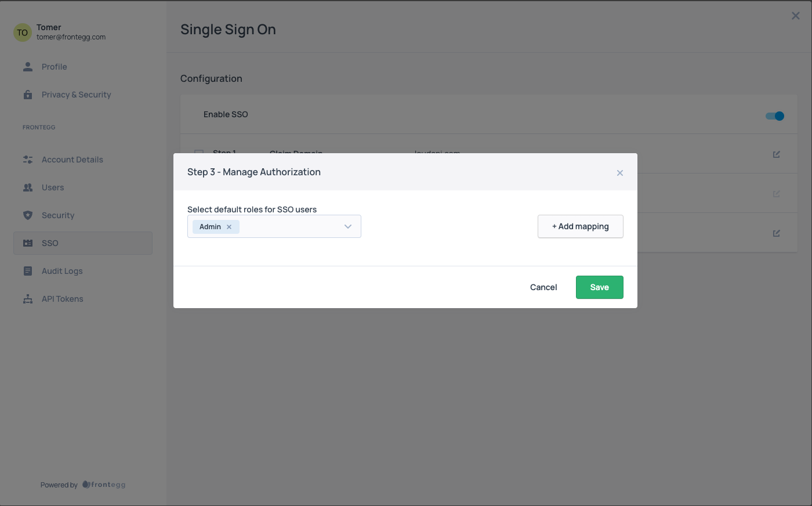This screenshot has height=506, width=812.
Task: Open the Security section
Action: tap(83, 215)
